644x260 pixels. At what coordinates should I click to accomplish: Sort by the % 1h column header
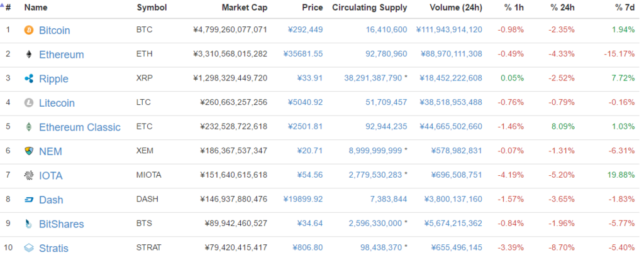(x=513, y=8)
